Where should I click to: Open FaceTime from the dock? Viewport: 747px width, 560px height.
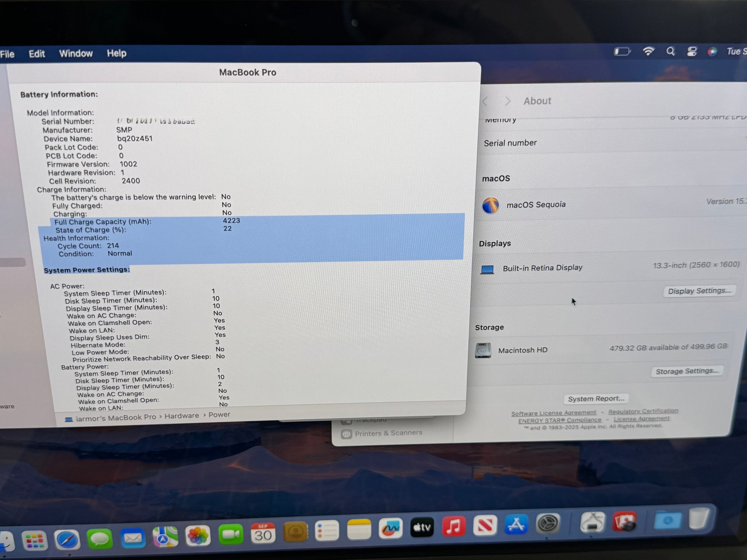pos(231,534)
